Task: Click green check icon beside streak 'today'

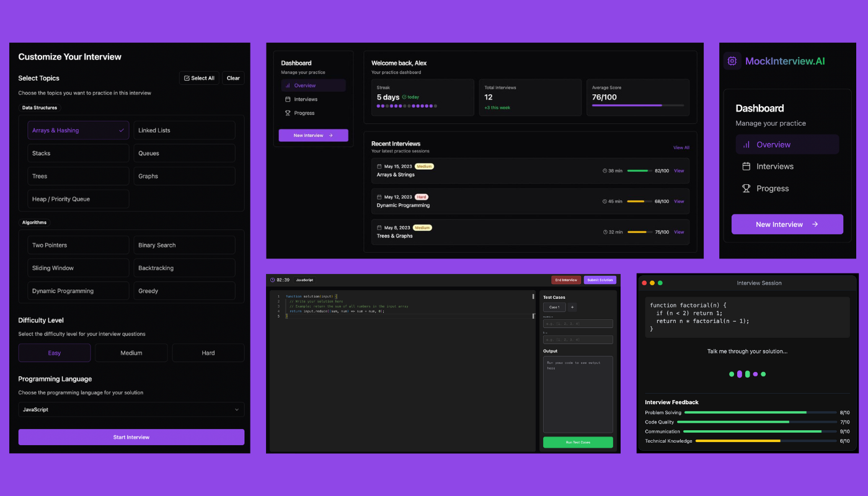Action: (404, 97)
